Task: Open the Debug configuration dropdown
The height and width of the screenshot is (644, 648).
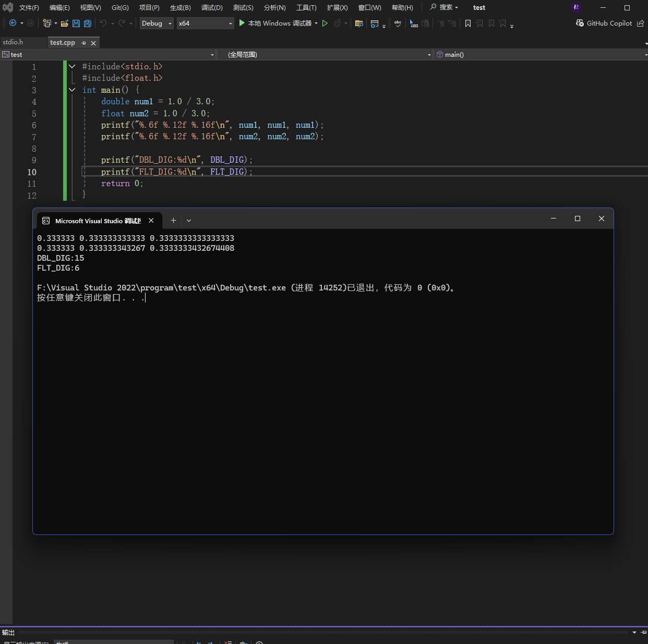Action: [156, 23]
